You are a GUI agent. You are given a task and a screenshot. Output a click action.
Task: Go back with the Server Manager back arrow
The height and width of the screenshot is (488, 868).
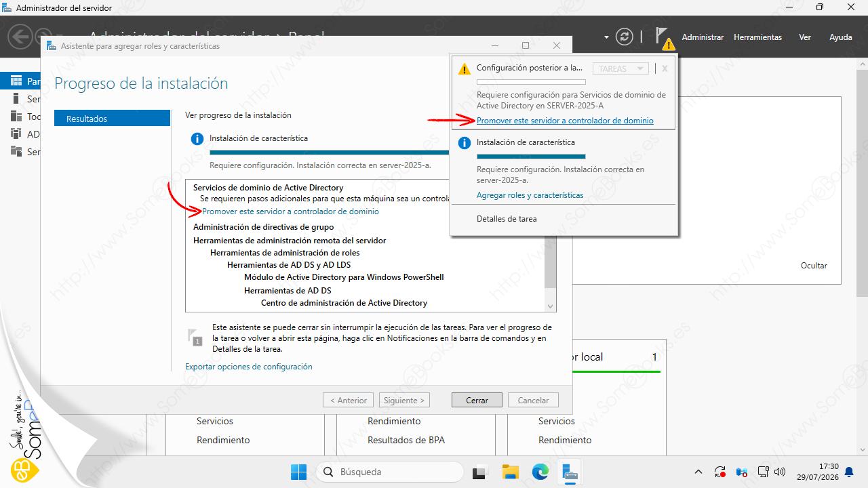coord(21,37)
